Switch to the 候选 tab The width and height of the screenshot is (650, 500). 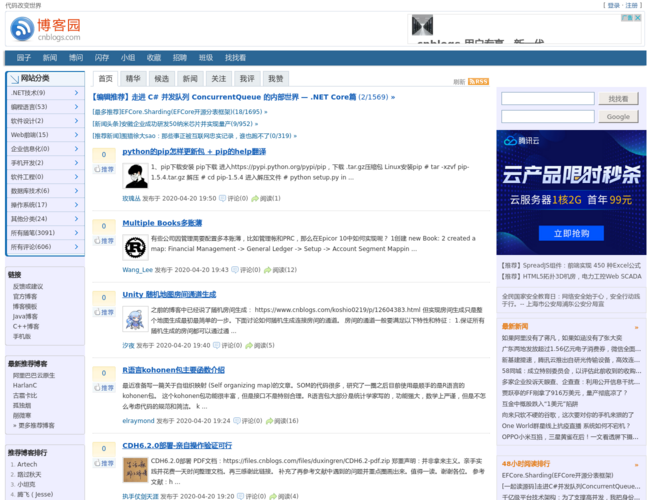click(161, 78)
